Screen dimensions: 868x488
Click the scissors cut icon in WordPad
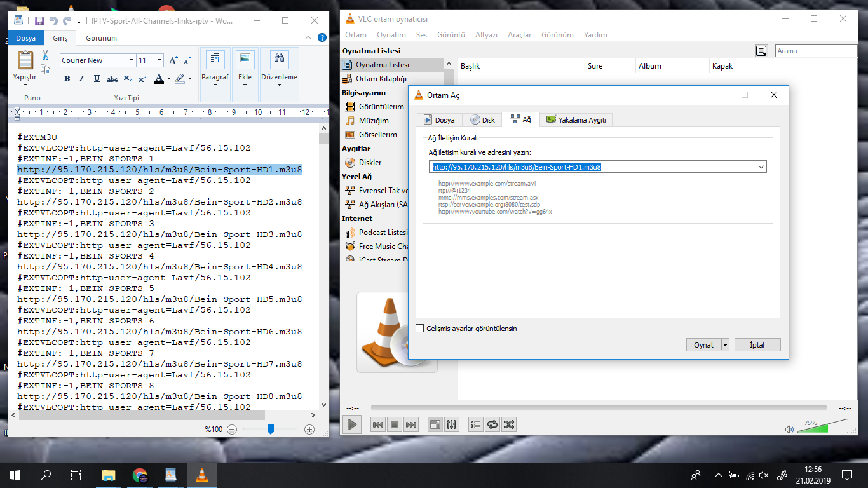point(46,55)
